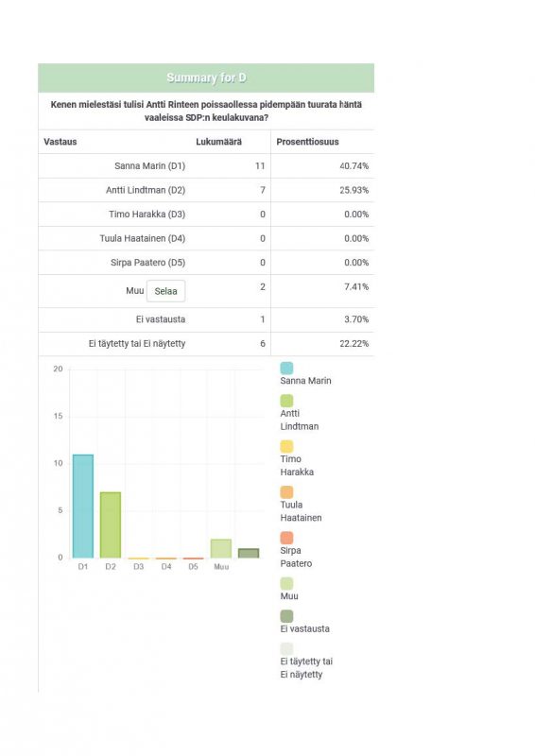This screenshot has height=756, width=535.
Task: Click the Summary for D header
Action: point(206,77)
